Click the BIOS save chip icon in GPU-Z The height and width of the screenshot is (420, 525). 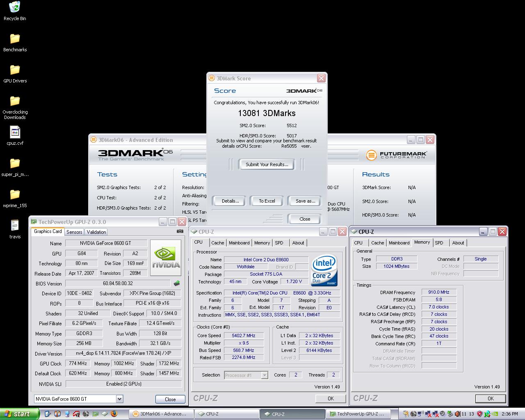(177, 283)
